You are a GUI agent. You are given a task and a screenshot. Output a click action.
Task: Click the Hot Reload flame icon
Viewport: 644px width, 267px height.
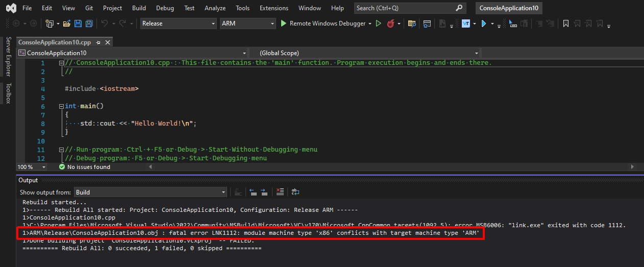(391, 23)
